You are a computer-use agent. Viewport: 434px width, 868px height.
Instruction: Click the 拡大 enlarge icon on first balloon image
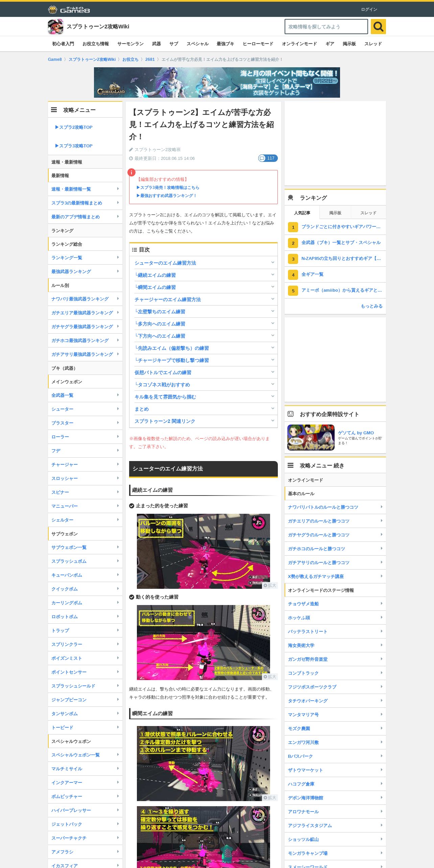coord(270,585)
